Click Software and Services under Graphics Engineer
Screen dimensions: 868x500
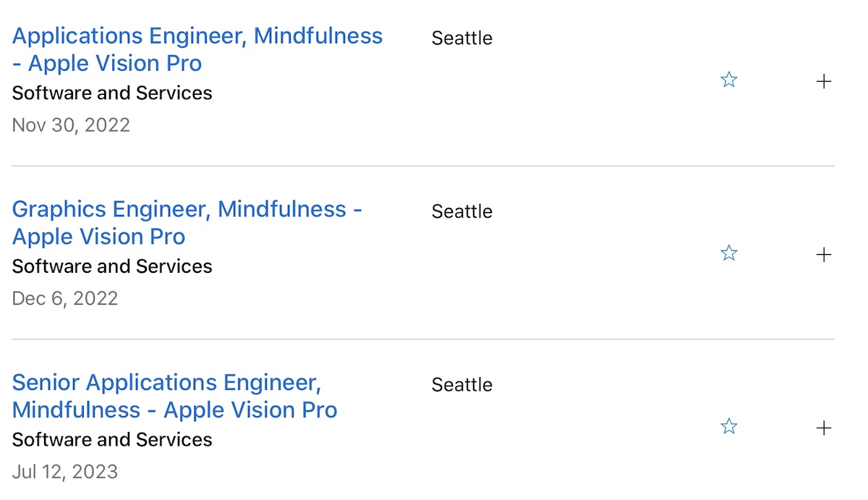112,266
